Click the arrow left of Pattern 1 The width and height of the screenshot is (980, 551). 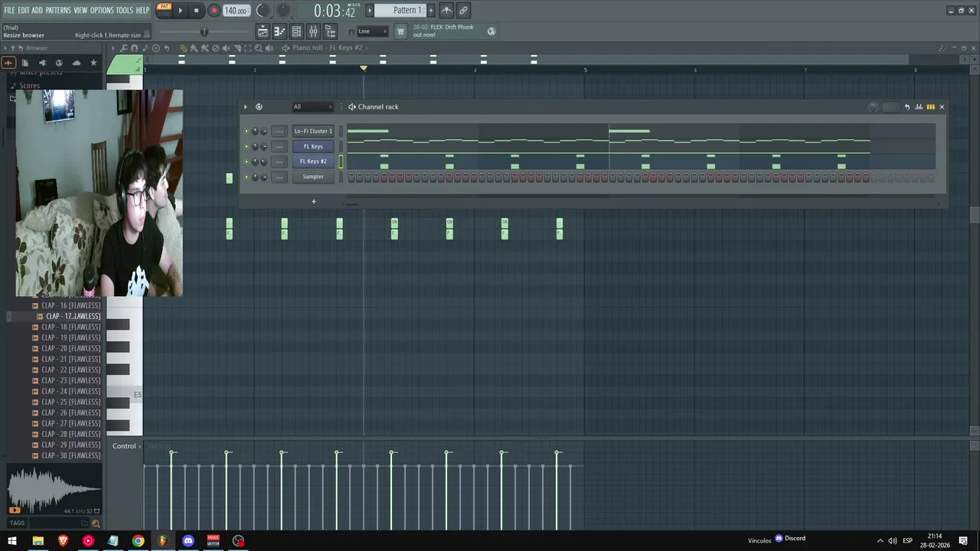click(x=369, y=10)
